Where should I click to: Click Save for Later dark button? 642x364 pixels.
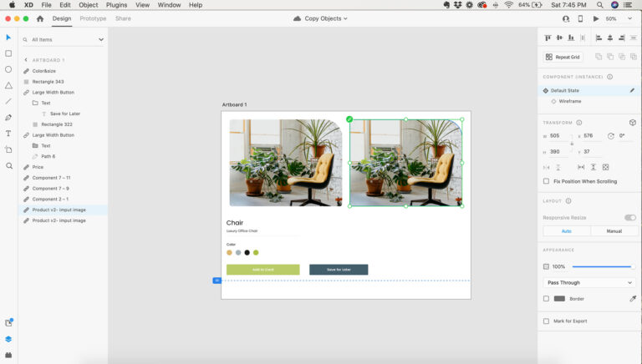pyautogui.click(x=339, y=270)
